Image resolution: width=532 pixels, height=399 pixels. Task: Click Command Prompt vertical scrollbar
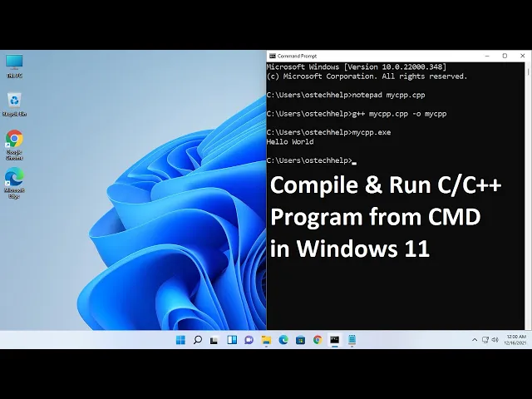[x=528, y=195]
